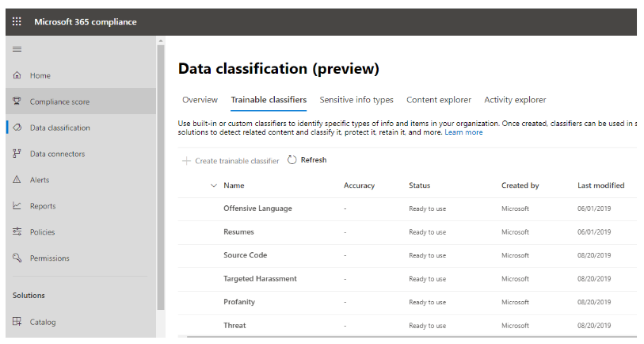
Task: Click the sidebar vertical scrollbar
Action: (x=161, y=177)
